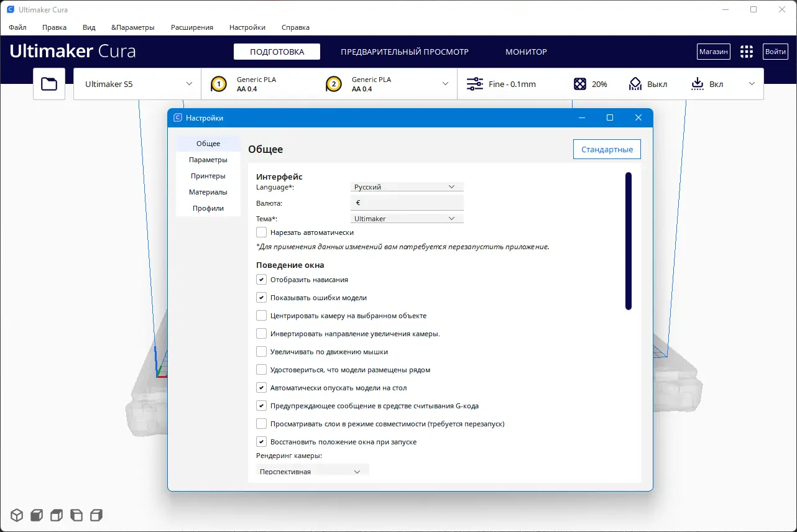The image size is (797, 532).
Task: Click the Cura logo in the title bar
Action: point(11,10)
